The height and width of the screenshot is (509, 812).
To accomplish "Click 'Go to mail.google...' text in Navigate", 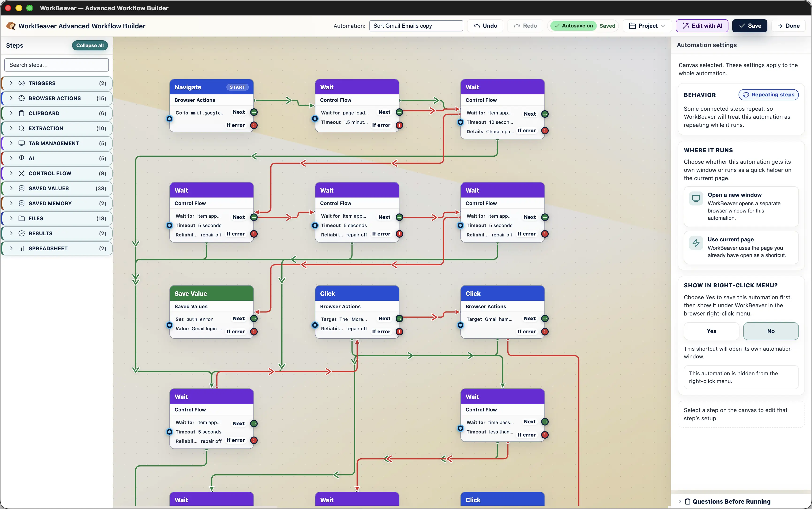I will pos(199,113).
